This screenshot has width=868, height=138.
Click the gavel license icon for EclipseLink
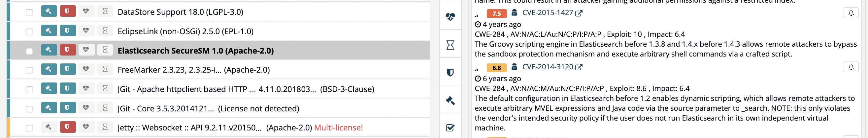(x=49, y=31)
